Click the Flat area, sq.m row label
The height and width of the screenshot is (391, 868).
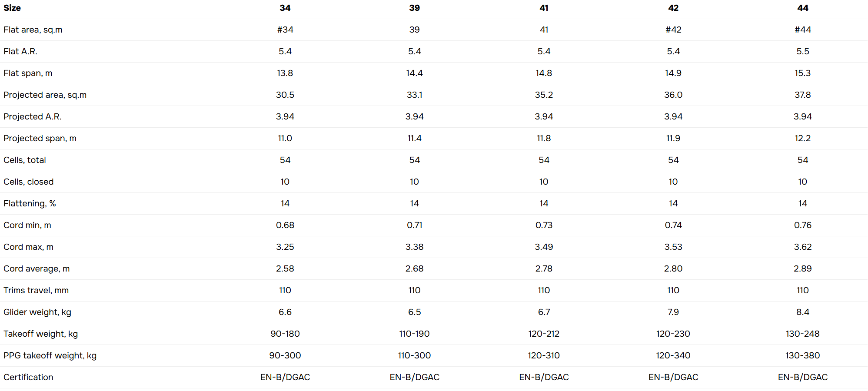tap(33, 30)
